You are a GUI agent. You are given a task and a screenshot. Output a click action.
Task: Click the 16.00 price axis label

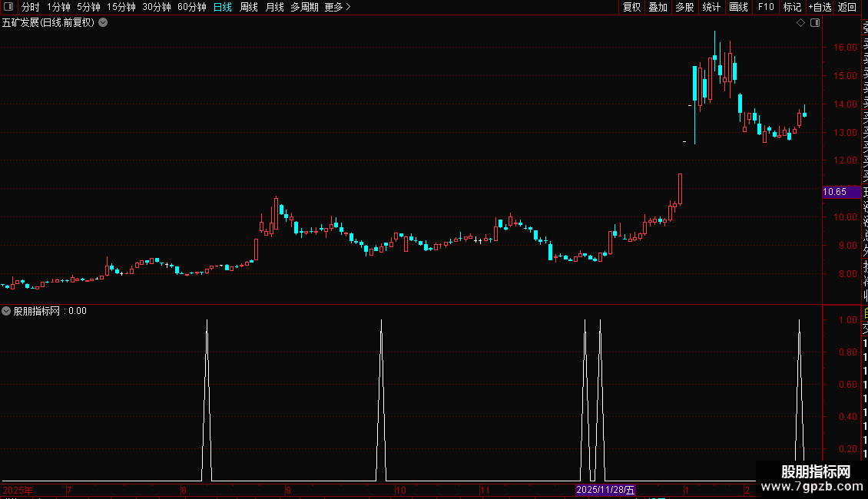[x=845, y=48]
